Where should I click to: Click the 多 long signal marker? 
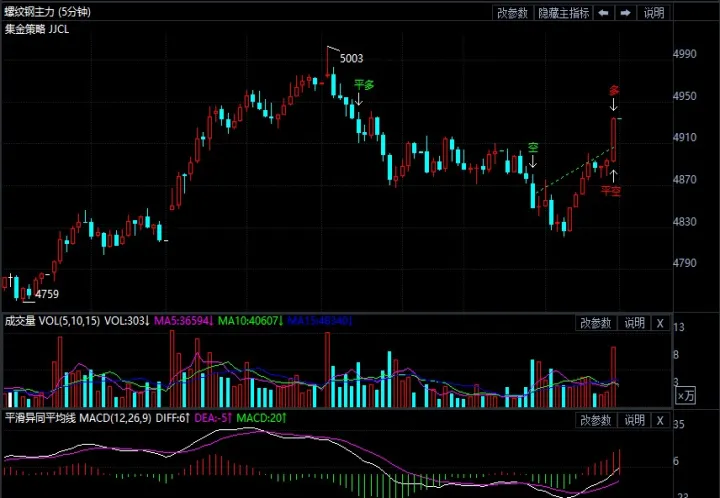tap(614, 91)
